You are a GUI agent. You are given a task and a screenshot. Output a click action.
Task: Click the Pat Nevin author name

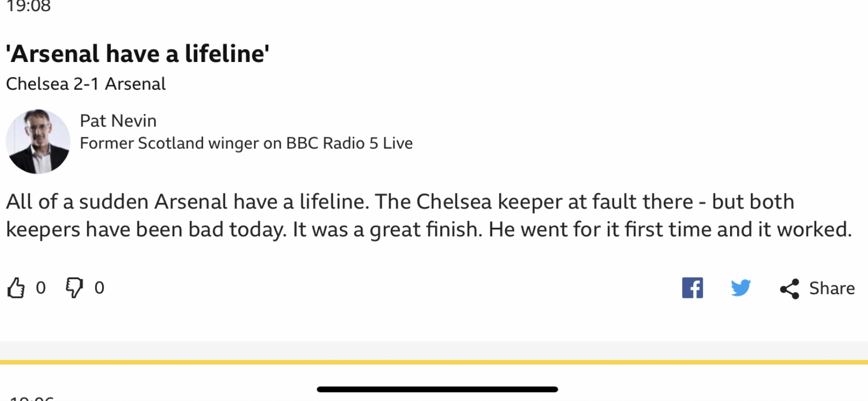click(x=118, y=121)
